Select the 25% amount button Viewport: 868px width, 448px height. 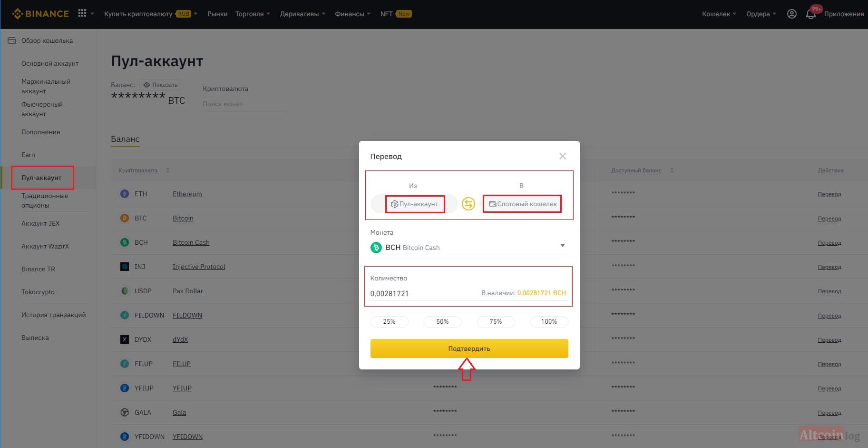tap(389, 322)
